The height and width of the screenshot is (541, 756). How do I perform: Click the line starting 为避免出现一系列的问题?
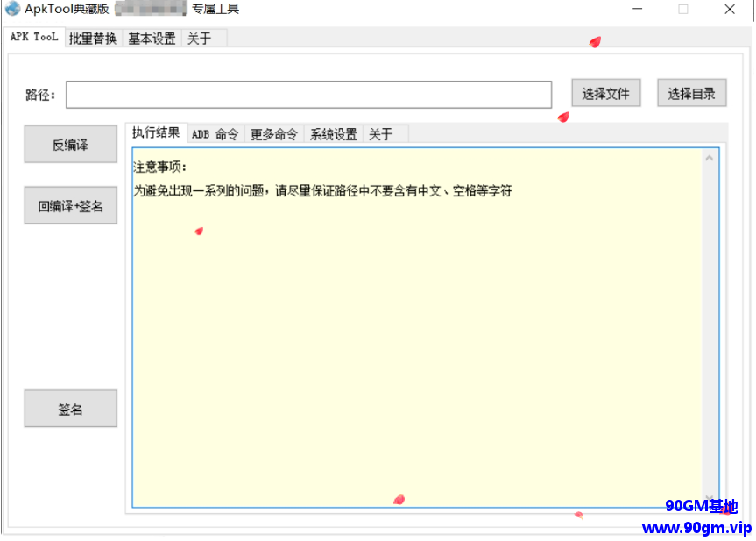click(x=322, y=191)
